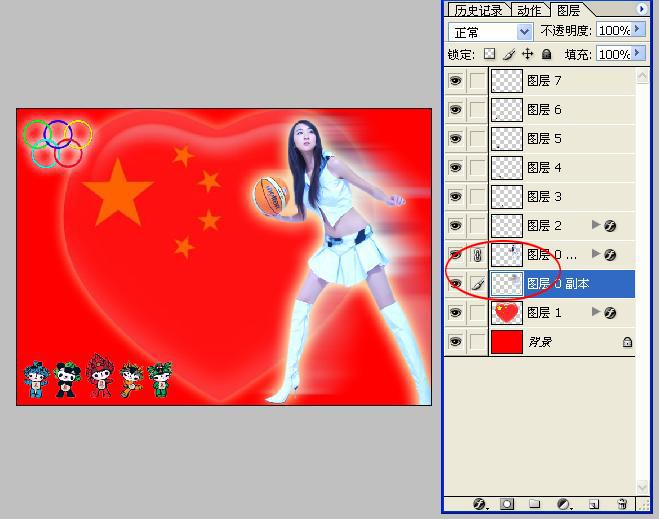Expand layer effects arrow on 图层 0 ...
This screenshot has height=519, width=659.
[x=596, y=253]
